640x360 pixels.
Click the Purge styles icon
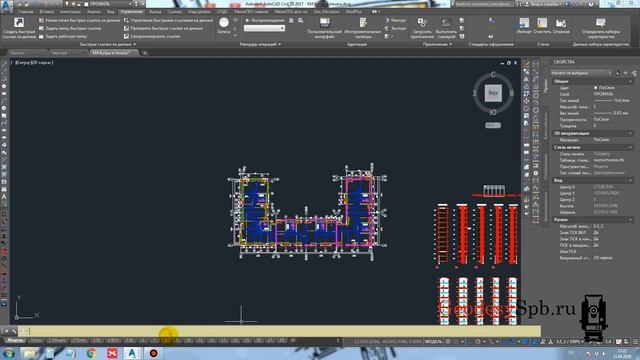[542, 22]
